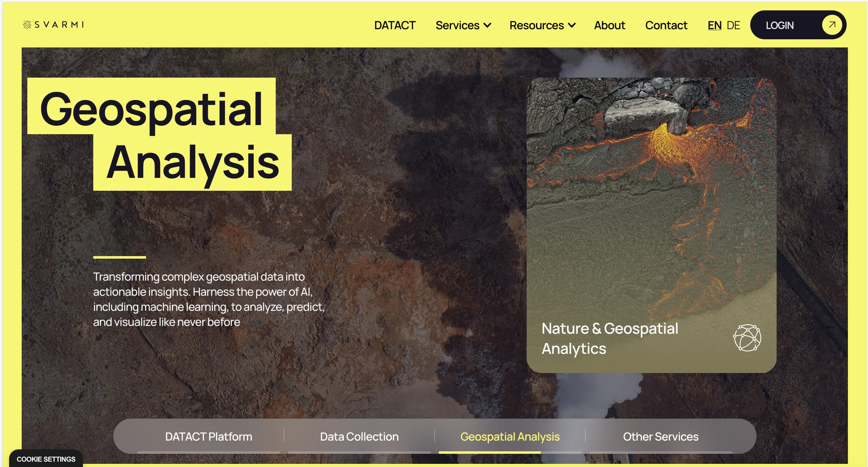The height and width of the screenshot is (467, 868).
Task: Expand the Services dropdown chevron
Action: 487,25
